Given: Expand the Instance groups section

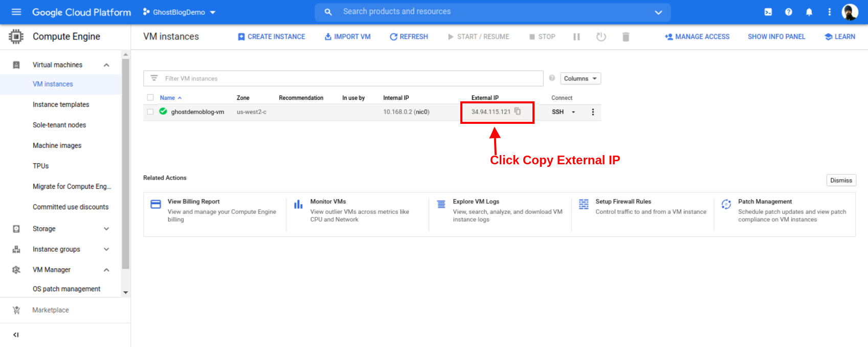Looking at the screenshot, I should point(106,249).
